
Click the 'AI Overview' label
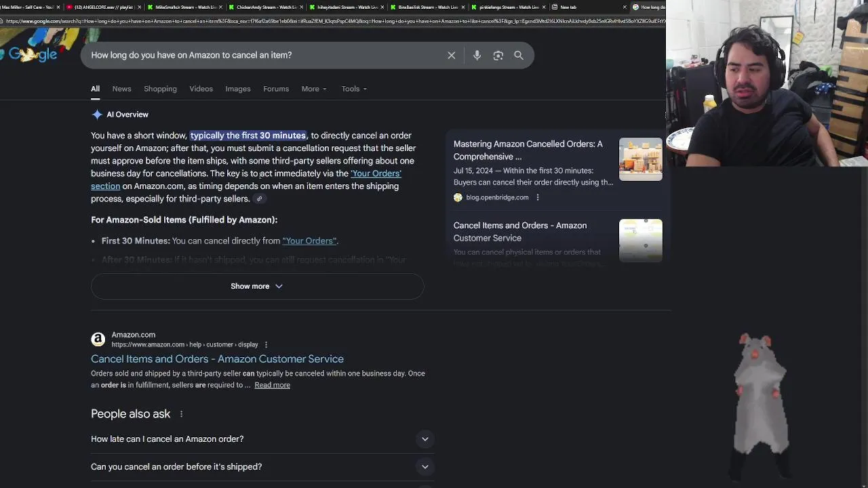point(127,115)
